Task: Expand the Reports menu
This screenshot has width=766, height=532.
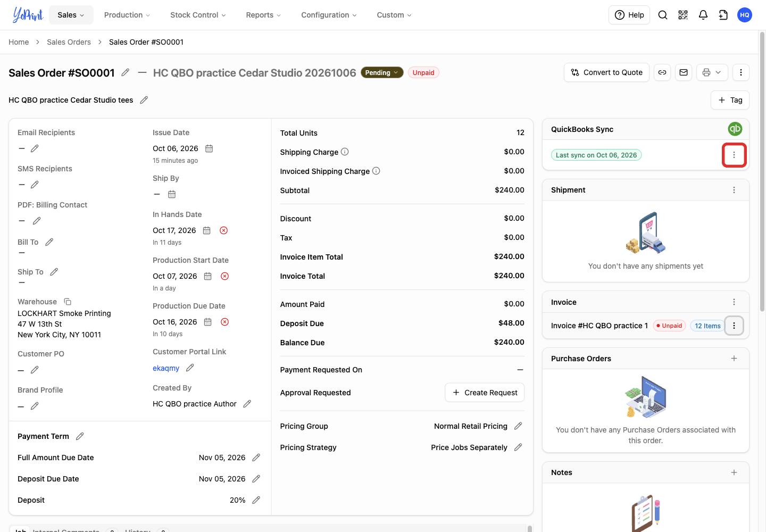Action: point(263,15)
